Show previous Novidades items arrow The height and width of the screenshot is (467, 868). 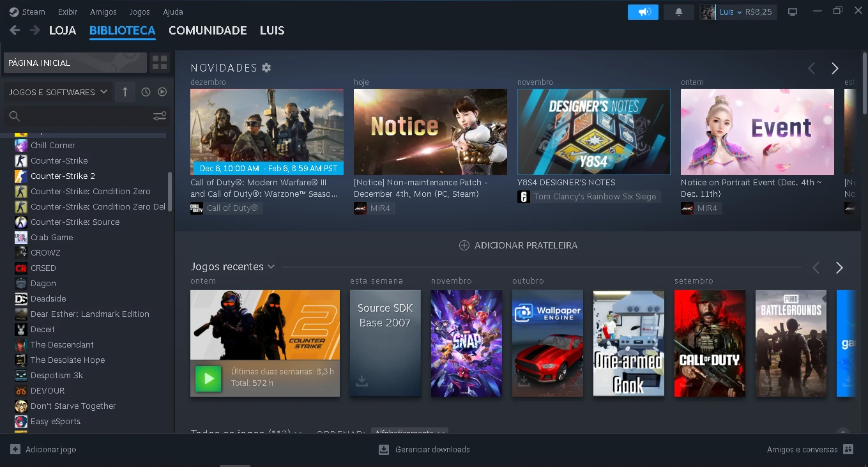pos(811,68)
